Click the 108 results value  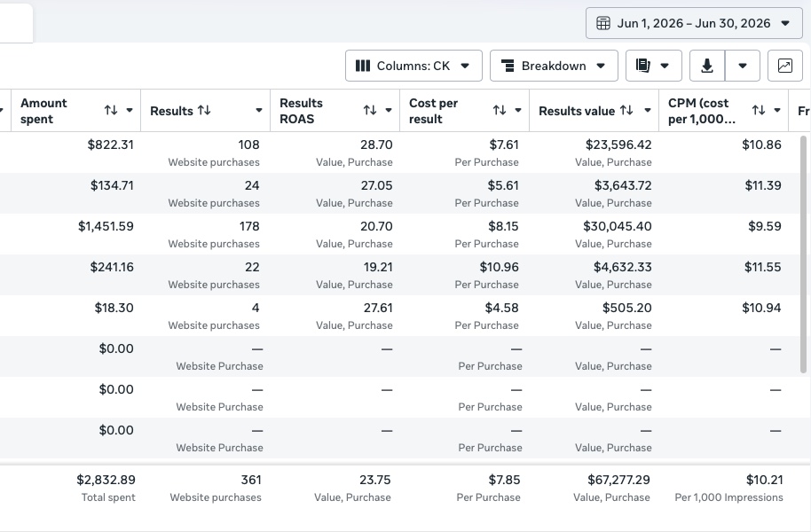tap(248, 145)
